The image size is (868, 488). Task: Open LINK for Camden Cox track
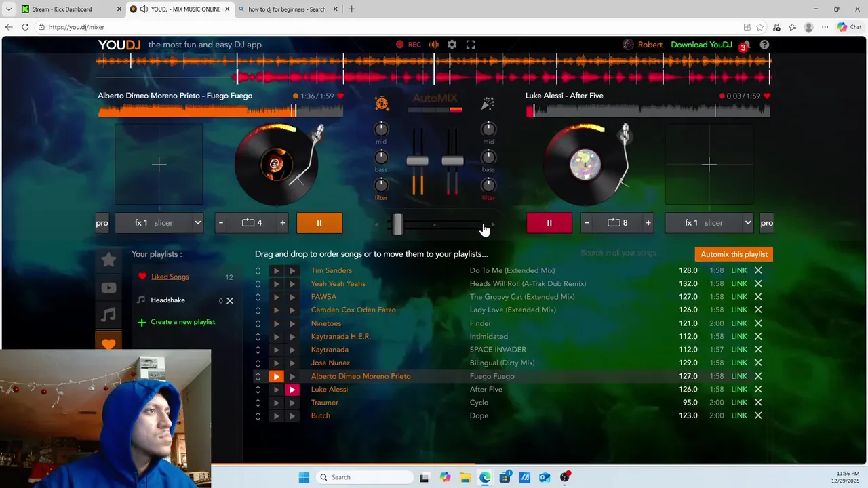pyautogui.click(x=739, y=310)
